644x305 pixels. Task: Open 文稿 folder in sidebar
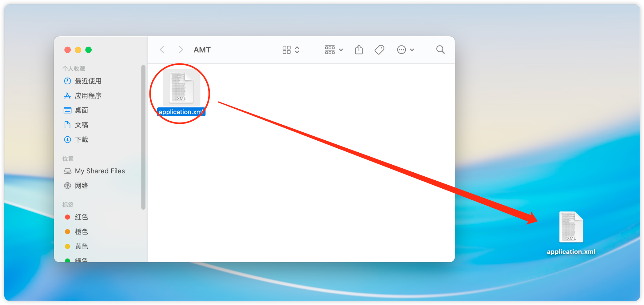(81, 125)
